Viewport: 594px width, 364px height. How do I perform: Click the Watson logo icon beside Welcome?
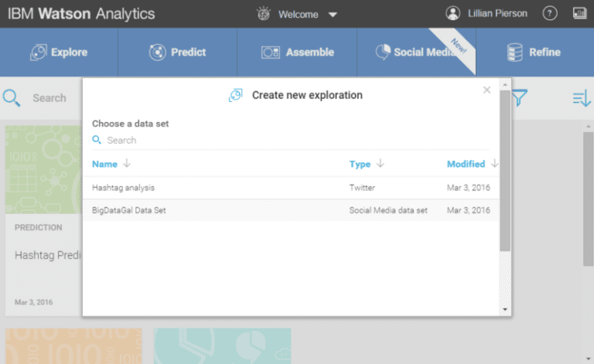click(x=264, y=14)
